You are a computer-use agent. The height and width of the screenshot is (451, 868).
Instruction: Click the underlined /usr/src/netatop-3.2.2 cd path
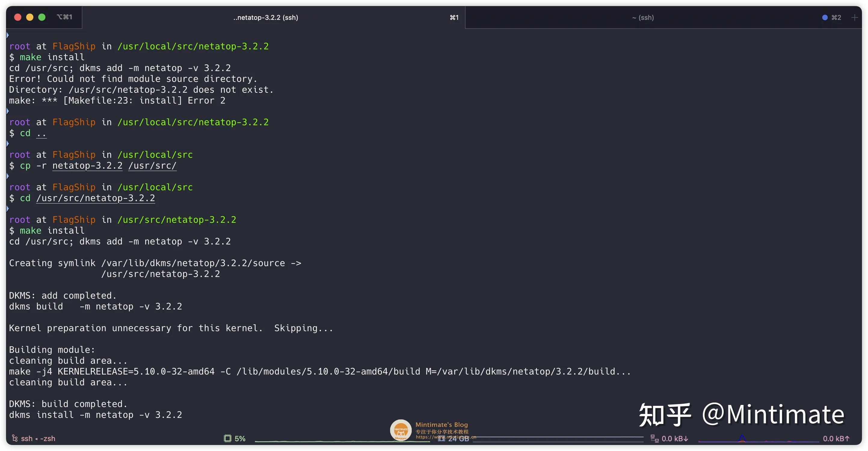click(96, 198)
